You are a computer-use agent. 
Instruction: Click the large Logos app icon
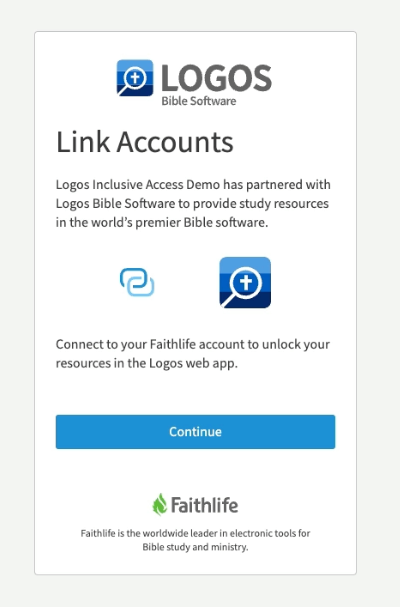245,282
